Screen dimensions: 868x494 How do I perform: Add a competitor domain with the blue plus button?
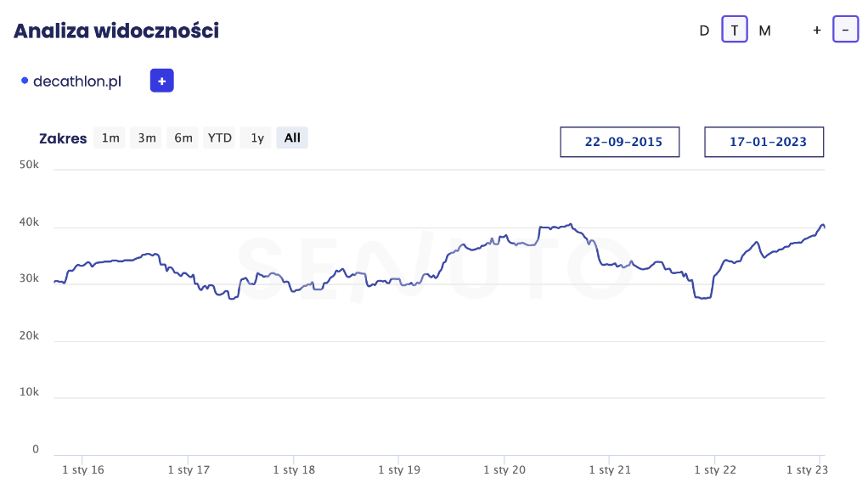coord(161,81)
